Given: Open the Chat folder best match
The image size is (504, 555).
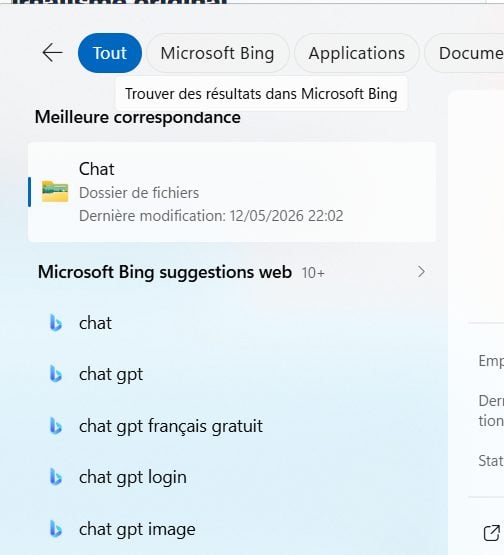Looking at the screenshot, I should (x=232, y=192).
